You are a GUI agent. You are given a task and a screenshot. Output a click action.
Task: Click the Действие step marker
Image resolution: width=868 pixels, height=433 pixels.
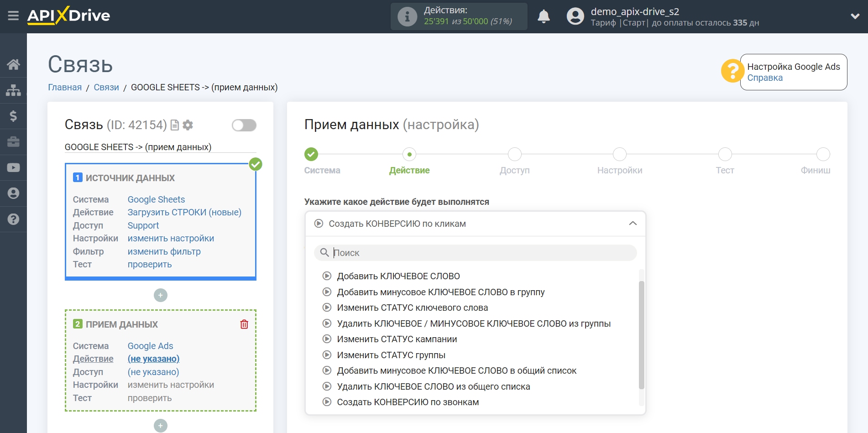pyautogui.click(x=409, y=154)
